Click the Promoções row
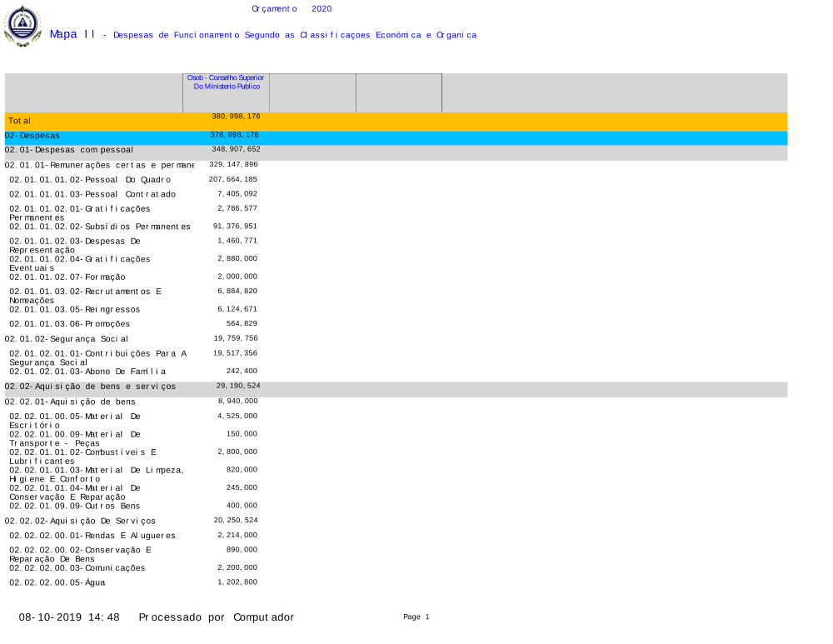 69,324
